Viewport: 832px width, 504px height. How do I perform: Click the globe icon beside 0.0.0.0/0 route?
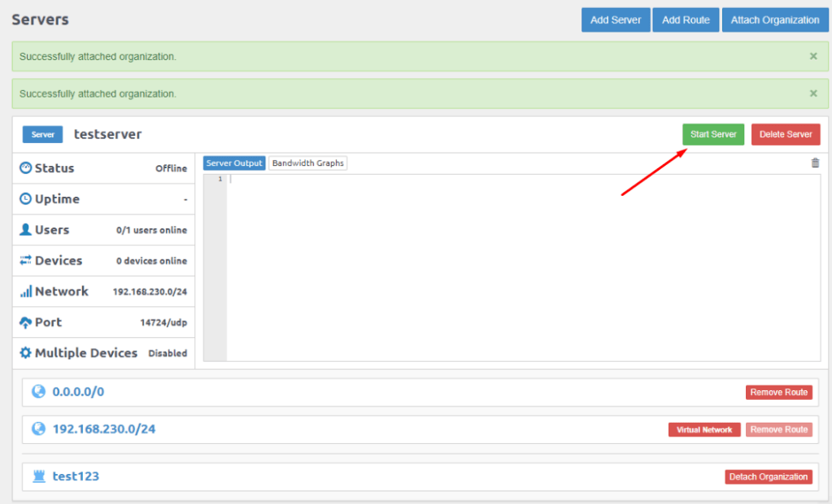(x=38, y=392)
